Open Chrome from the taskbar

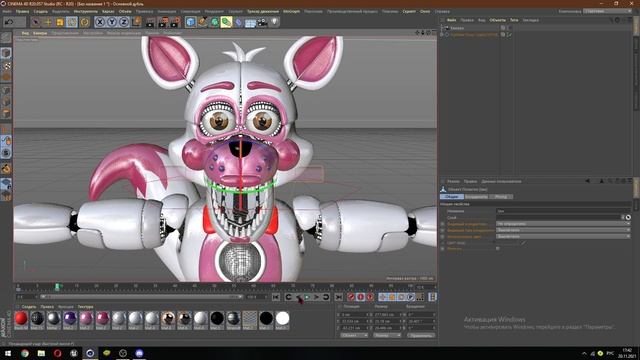tap(25, 353)
